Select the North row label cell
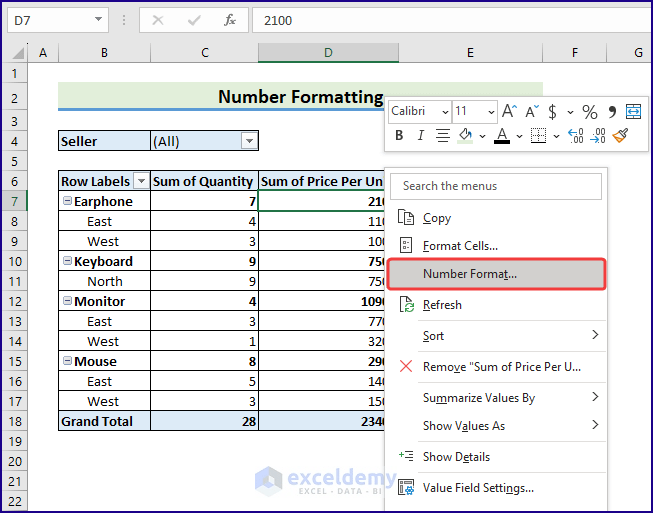The height and width of the screenshot is (513, 653). click(x=104, y=281)
